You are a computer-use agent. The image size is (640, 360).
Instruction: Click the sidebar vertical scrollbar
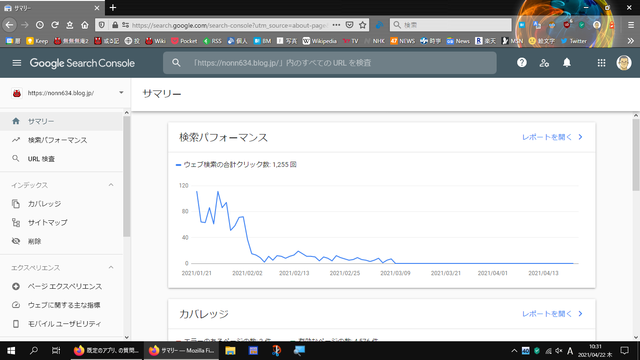(127, 176)
